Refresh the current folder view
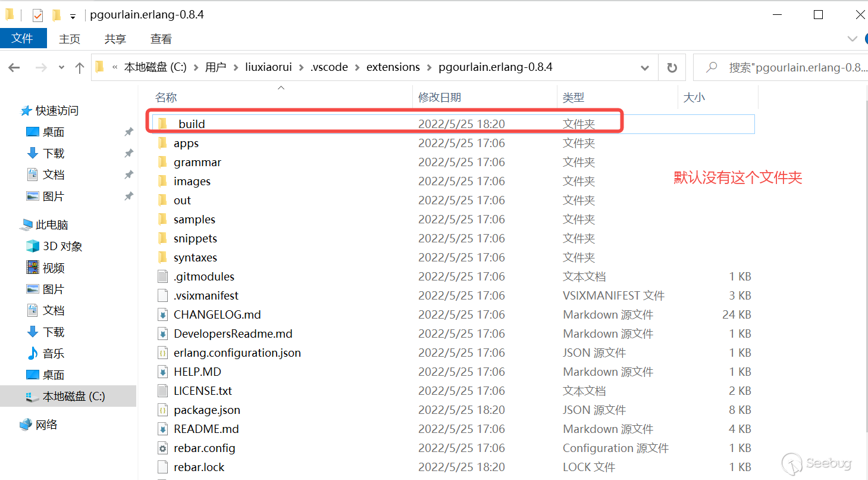The image size is (868, 480). 672,67
